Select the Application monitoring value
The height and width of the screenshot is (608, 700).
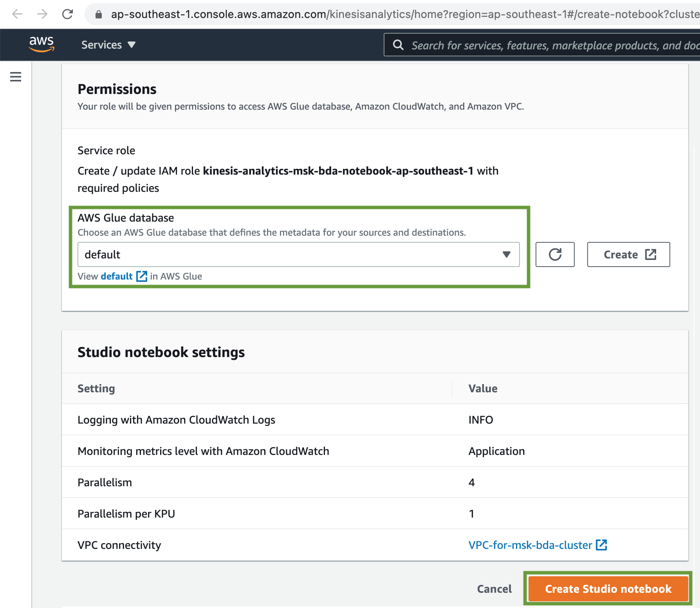point(496,451)
